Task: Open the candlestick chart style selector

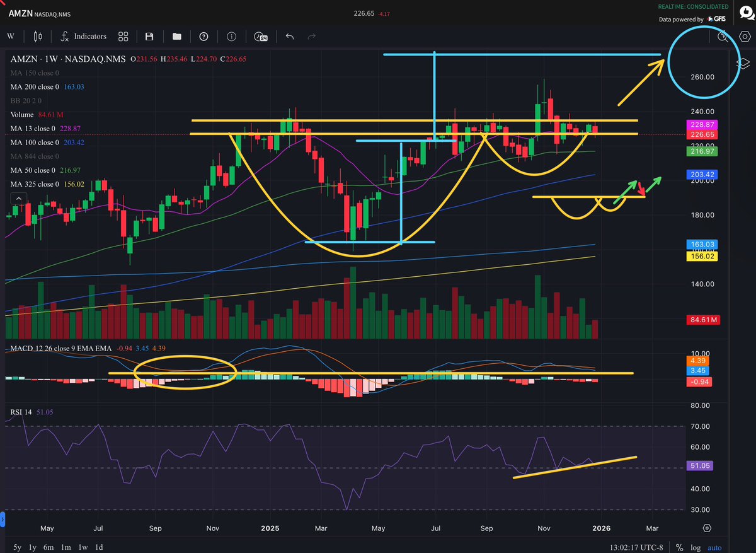Action: 37,37
